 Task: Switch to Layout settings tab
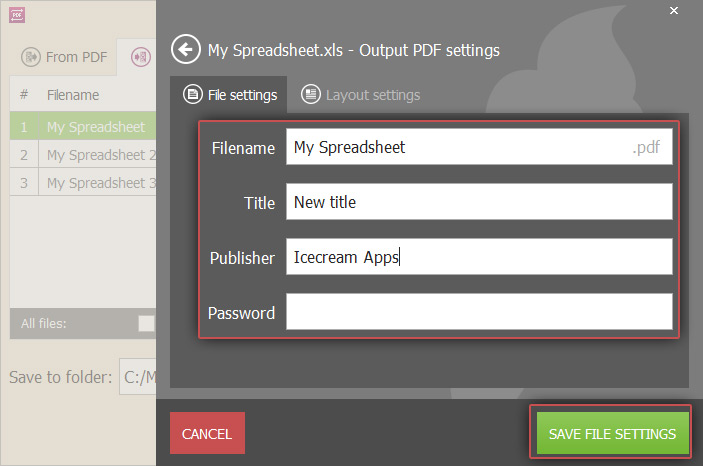361,95
